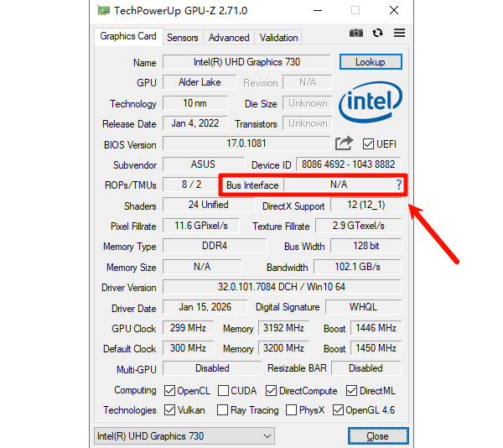
Task: Click the GPU field Alder Lake
Action: [x=200, y=82]
